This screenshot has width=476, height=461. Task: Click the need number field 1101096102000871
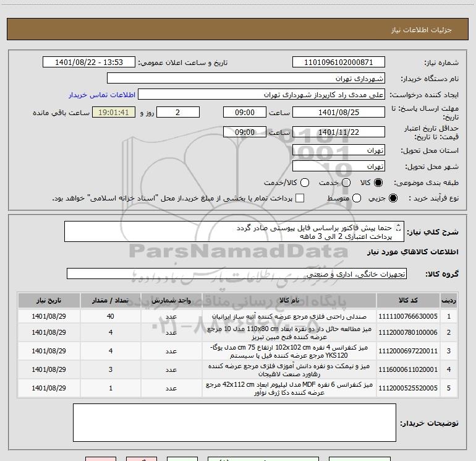339,62
